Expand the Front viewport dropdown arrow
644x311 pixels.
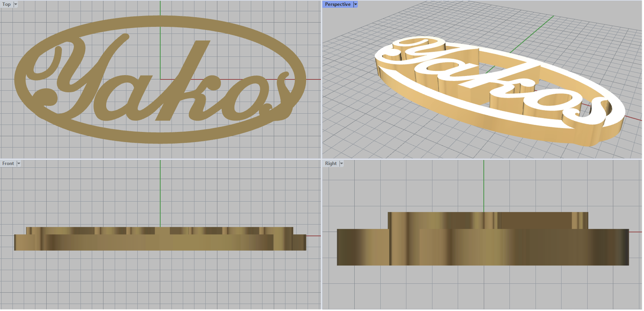point(19,164)
